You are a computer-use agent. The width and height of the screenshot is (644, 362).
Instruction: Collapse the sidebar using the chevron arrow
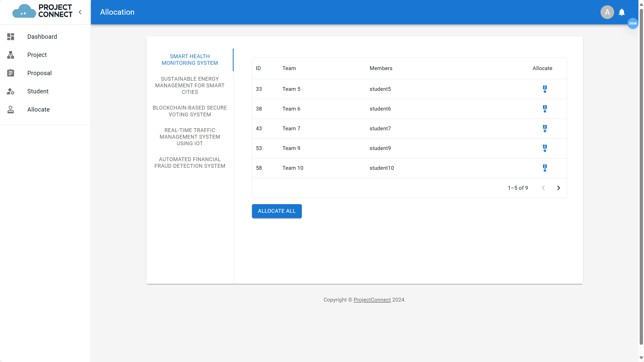[x=80, y=12]
